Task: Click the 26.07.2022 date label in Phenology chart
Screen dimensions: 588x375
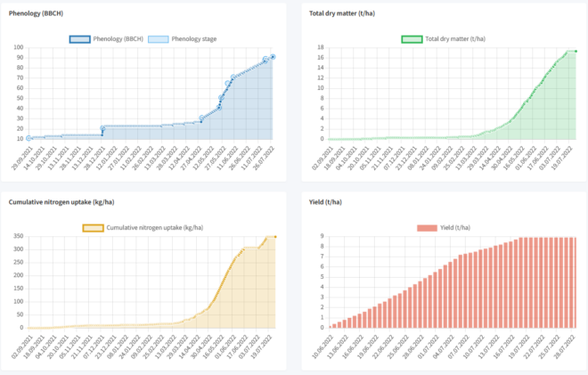Action: [x=263, y=159]
